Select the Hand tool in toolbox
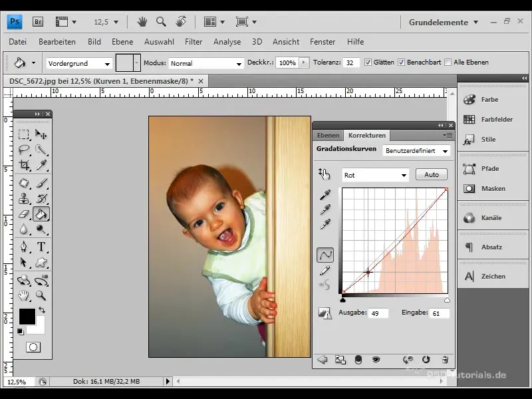The height and width of the screenshot is (399, 532). (x=23, y=295)
